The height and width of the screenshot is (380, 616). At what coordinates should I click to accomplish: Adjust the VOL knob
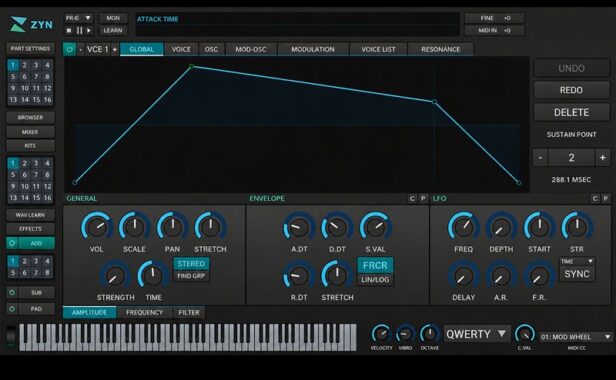[97, 227]
